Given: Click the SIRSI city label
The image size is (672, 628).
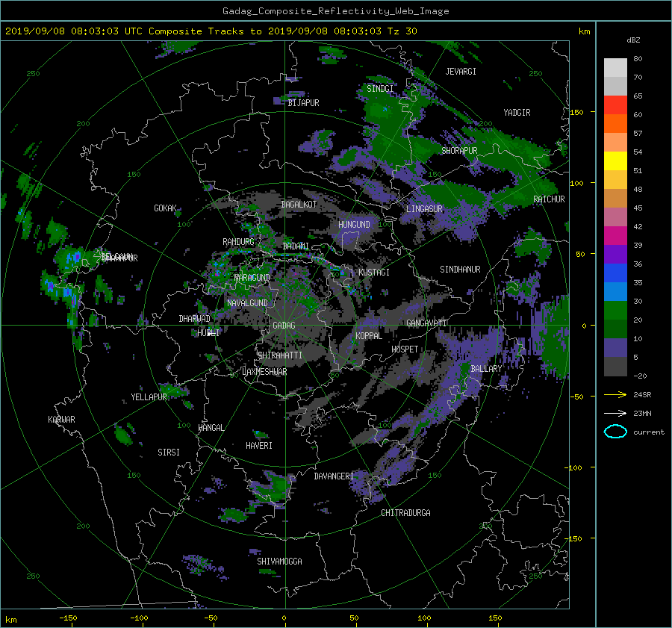Looking at the screenshot, I should click(169, 453).
